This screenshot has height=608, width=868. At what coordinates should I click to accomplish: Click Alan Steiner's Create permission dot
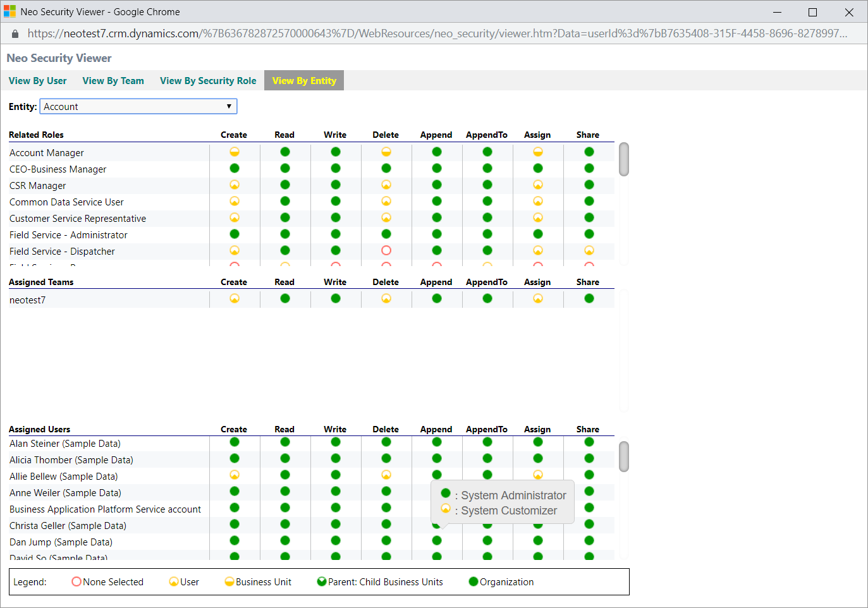(235, 442)
